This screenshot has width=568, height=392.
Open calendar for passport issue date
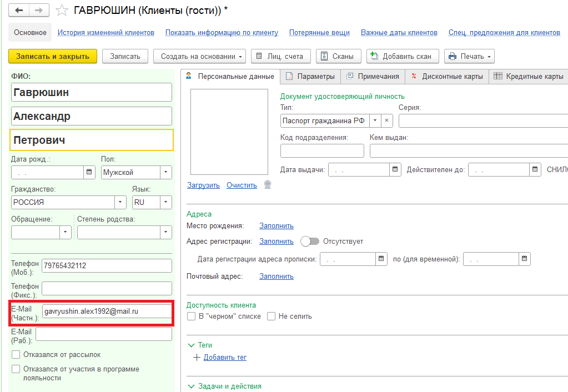click(x=395, y=169)
